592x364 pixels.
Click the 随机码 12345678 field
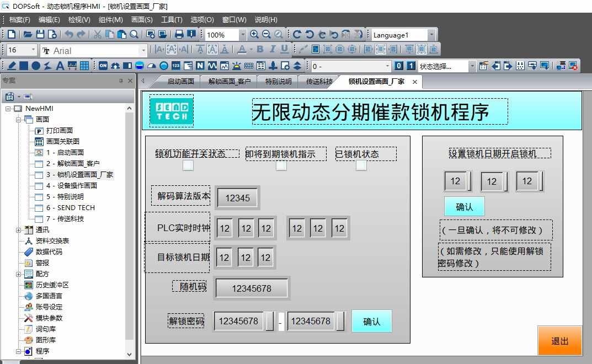[x=252, y=288]
